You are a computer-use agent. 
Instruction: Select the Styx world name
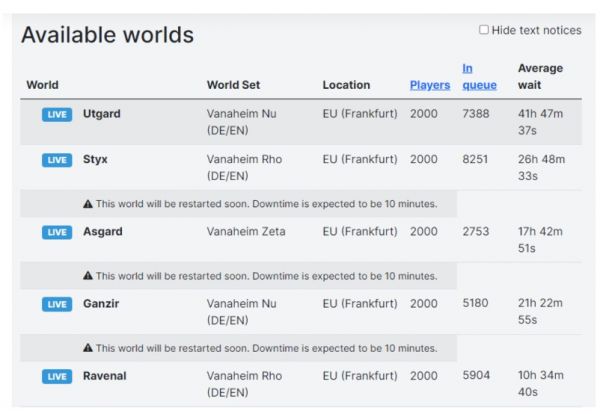click(97, 159)
